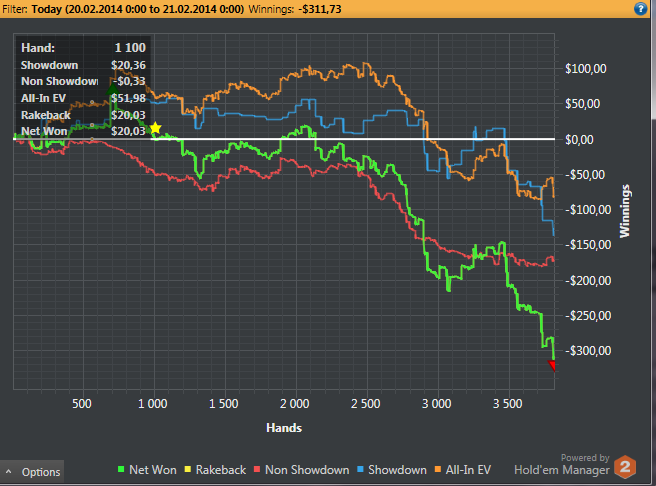Click the Showdown $20,36 tooltip value

tap(128, 65)
